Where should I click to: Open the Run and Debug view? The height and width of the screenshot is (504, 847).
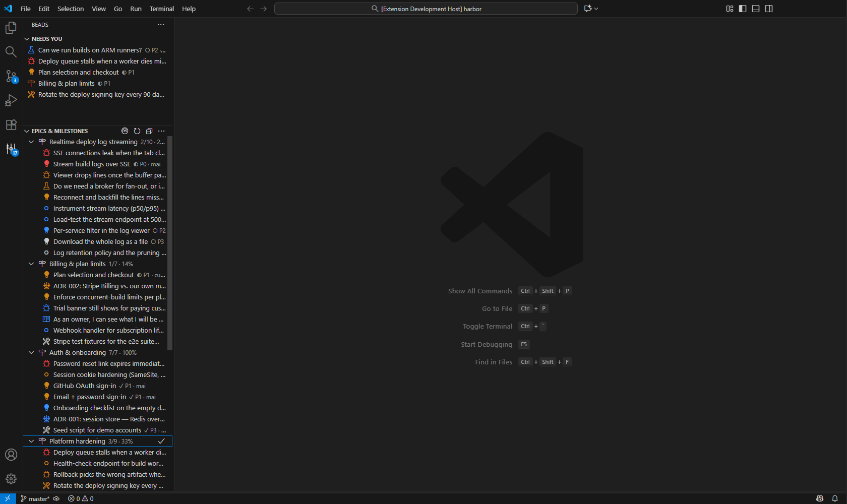[x=11, y=100]
